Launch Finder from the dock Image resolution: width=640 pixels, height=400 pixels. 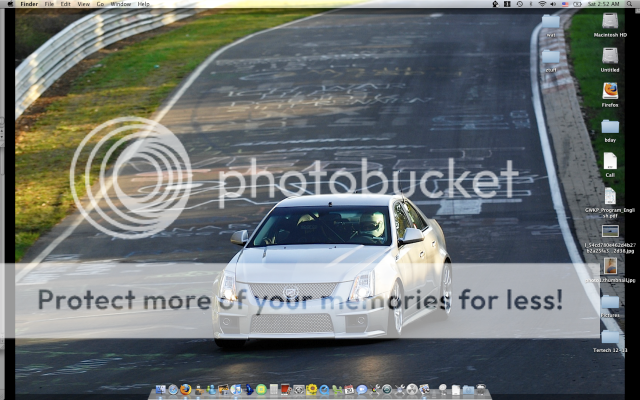coord(161,389)
